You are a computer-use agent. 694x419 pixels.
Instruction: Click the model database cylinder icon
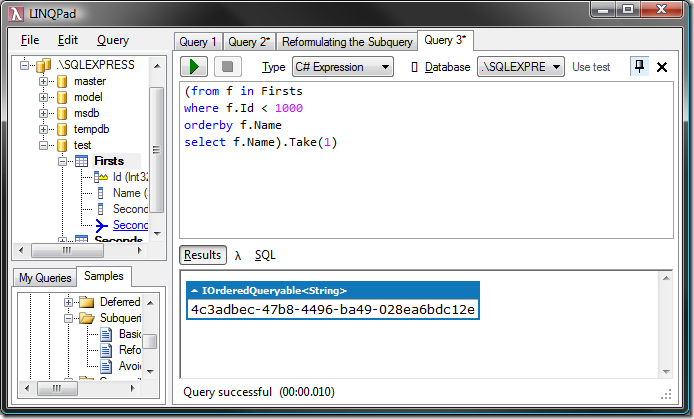[62, 97]
